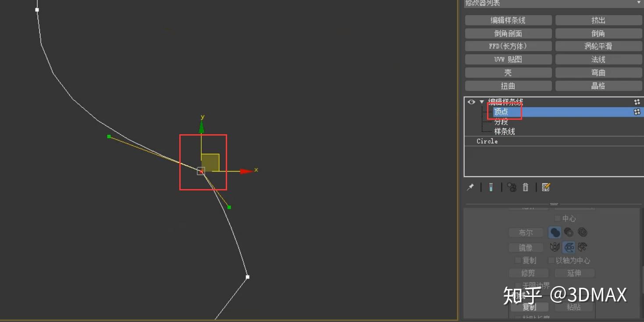Toggle the eye icon on 编辑样条线
This screenshot has height=322, width=644.
[470, 102]
